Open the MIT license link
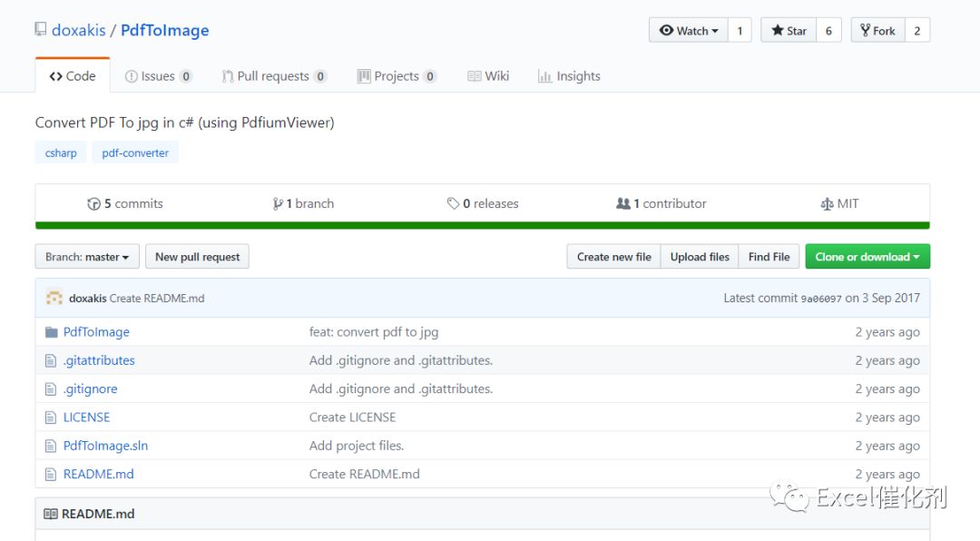 click(839, 204)
